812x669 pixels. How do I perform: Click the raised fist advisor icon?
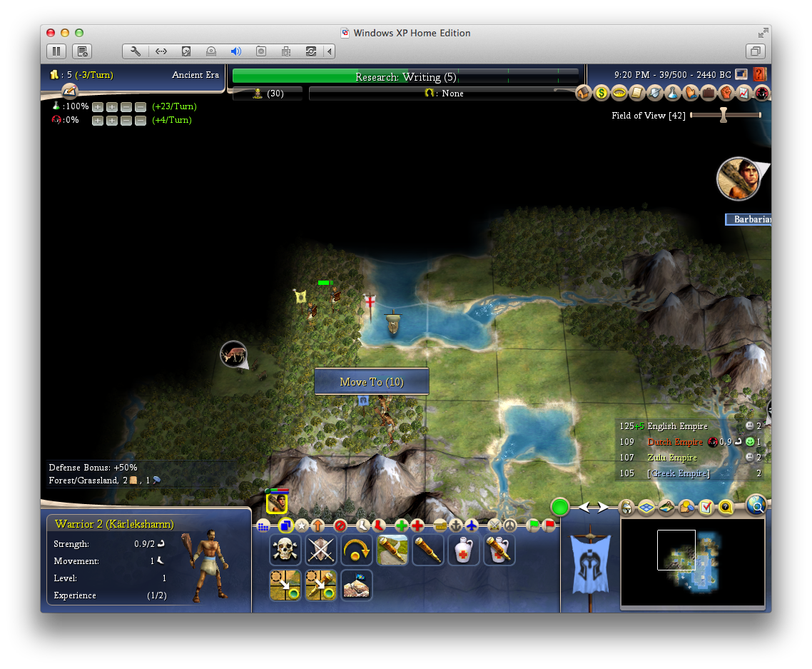(x=726, y=94)
